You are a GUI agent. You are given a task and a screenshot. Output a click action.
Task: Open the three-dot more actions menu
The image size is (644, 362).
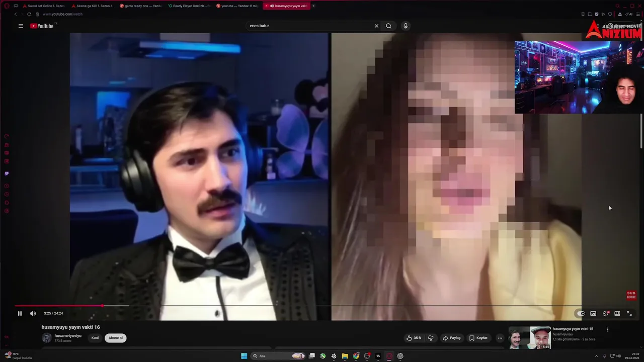[500, 338]
